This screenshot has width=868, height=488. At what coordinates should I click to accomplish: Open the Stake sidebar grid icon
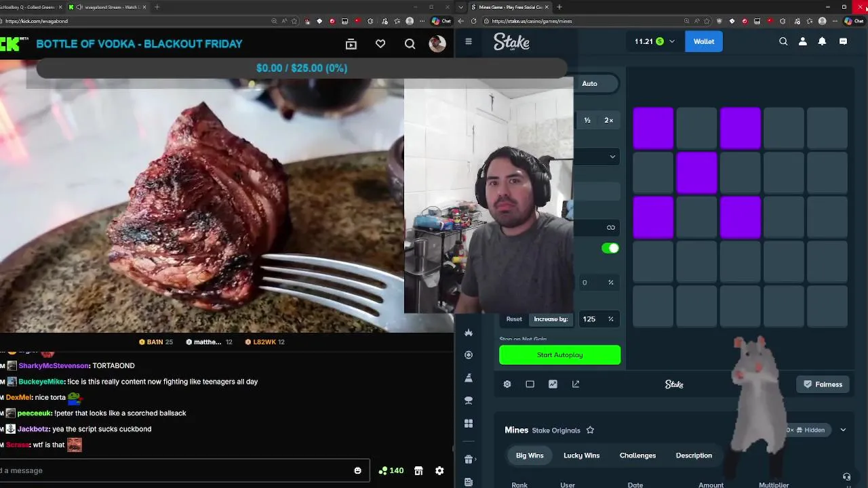click(469, 424)
